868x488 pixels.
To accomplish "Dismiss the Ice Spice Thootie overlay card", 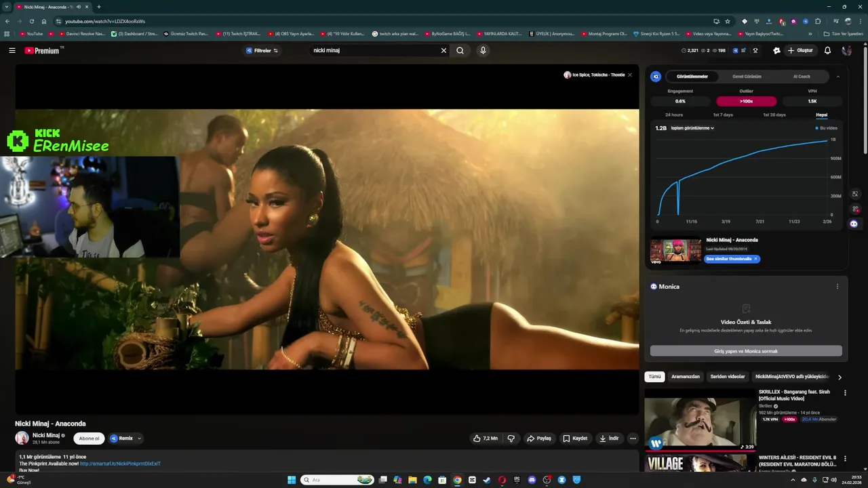I will click(630, 75).
